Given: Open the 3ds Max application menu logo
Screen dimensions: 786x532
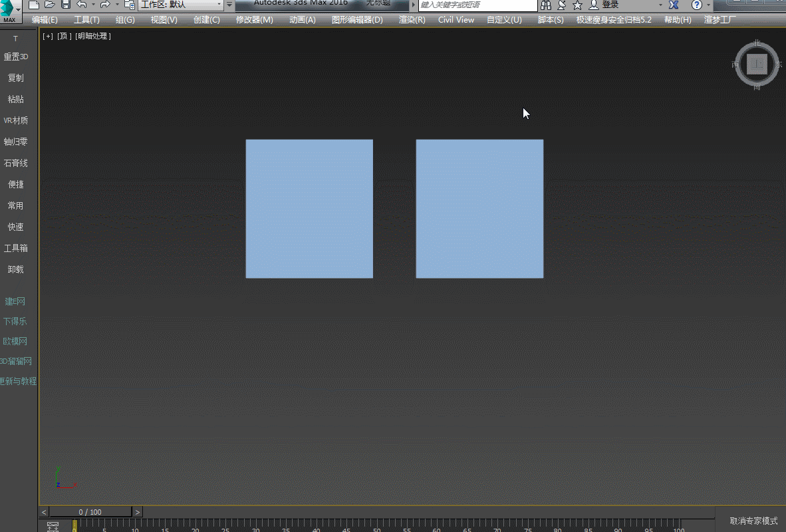Looking at the screenshot, I should click(x=9, y=11).
